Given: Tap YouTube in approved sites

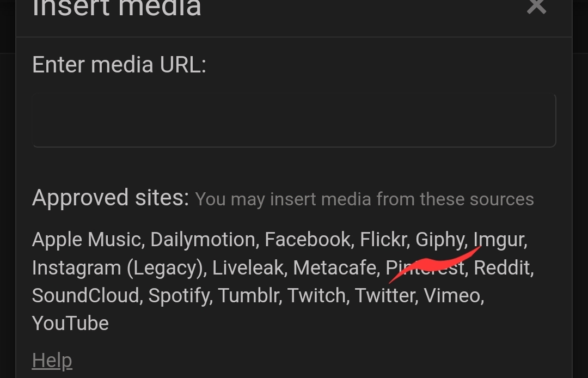Looking at the screenshot, I should (x=70, y=324).
